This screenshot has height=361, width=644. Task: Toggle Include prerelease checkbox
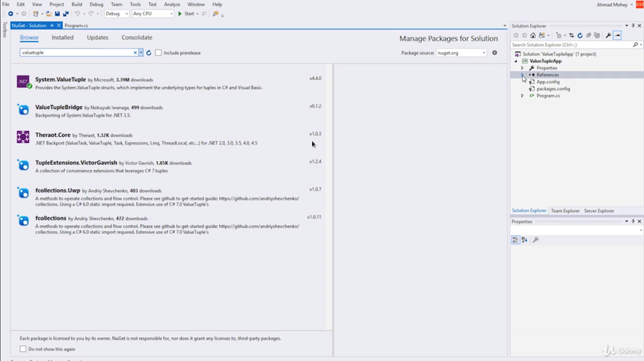(x=158, y=53)
